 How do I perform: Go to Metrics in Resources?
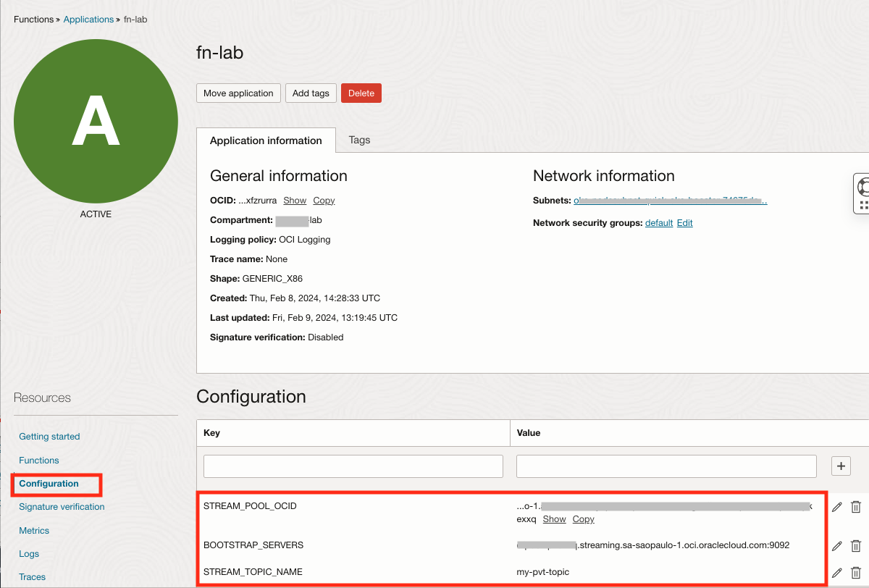tap(34, 531)
